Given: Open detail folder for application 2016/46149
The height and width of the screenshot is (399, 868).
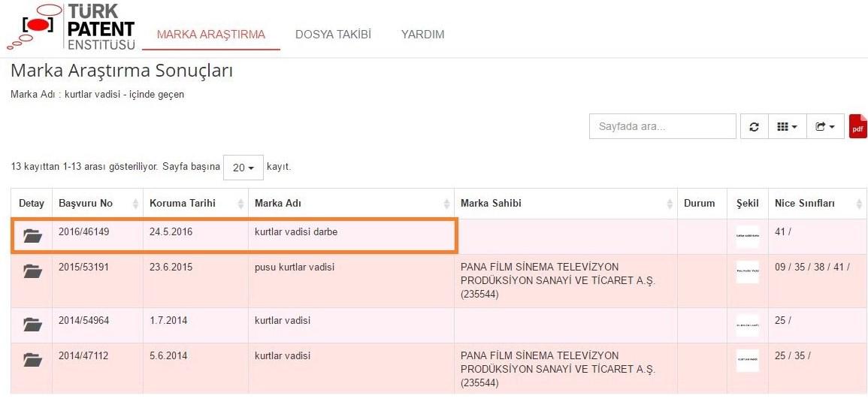Looking at the screenshot, I should (32, 236).
